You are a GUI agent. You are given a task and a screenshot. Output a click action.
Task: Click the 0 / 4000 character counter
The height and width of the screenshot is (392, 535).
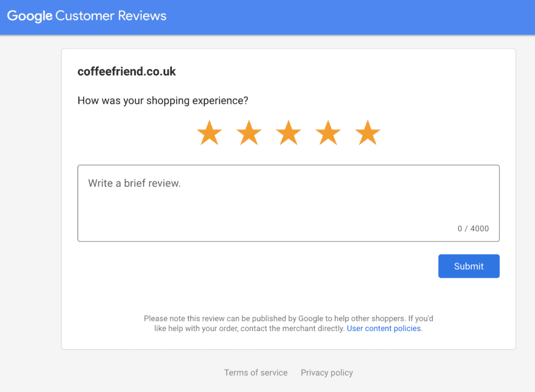[473, 229]
